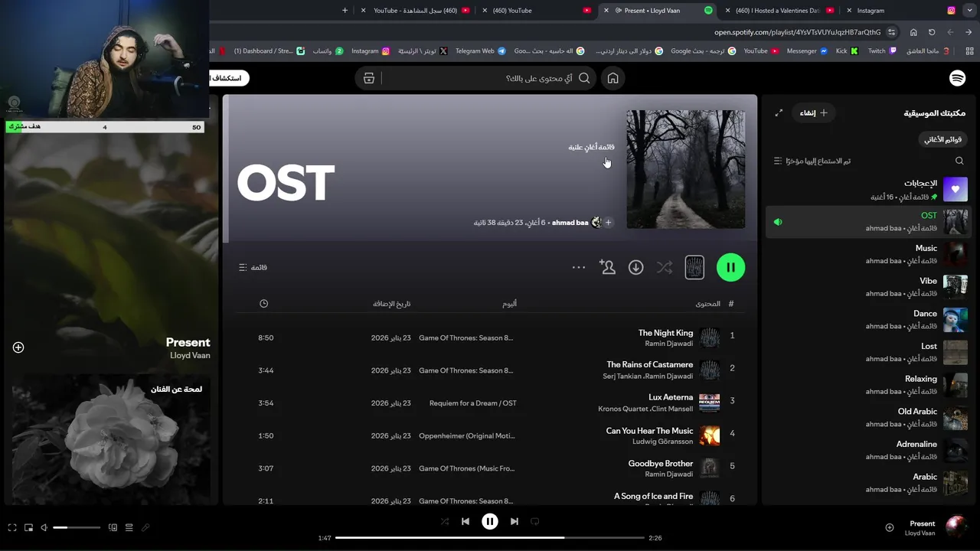Open the Vibe playlist in library
This screenshot has height=551, width=980.
click(867, 287)
